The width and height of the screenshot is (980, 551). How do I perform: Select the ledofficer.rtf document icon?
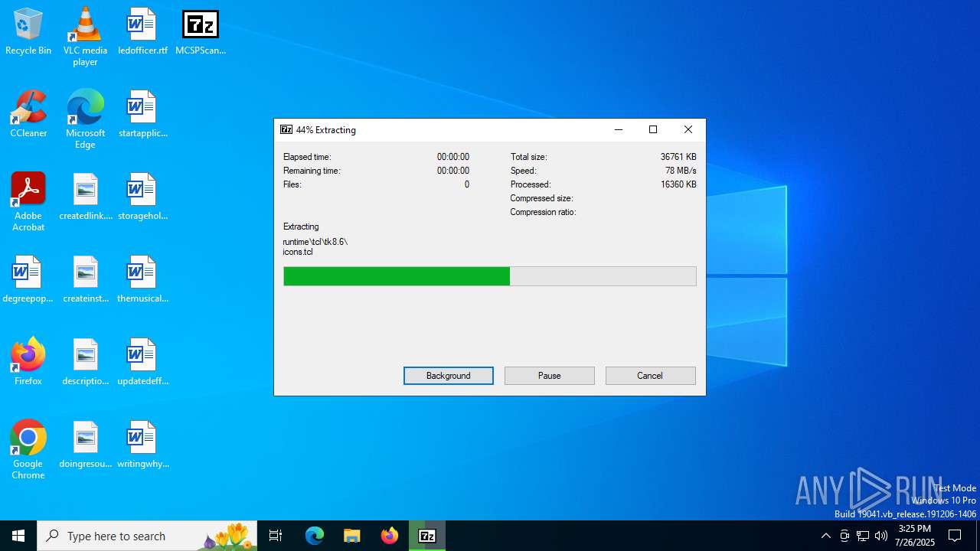pyautogui.click(x=142, y=32)
